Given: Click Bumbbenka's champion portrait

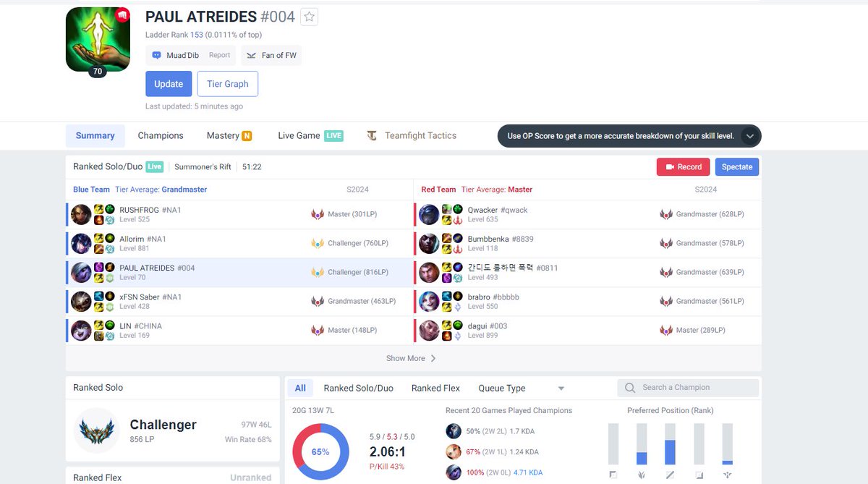Looking at the screenshot, I should (429, 243).
